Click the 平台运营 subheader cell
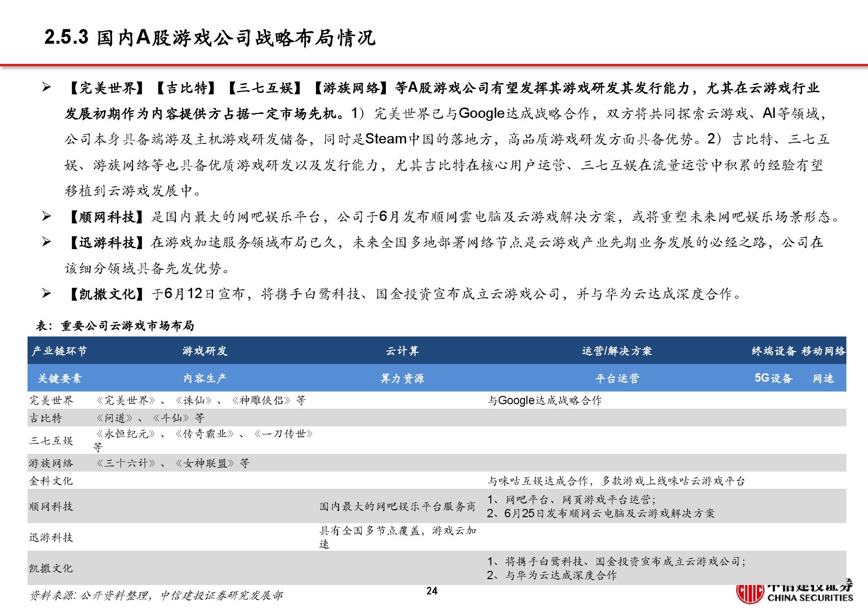The width and height of the screenshot is (868, 615). pyautogui.click(x=616, y=378)
